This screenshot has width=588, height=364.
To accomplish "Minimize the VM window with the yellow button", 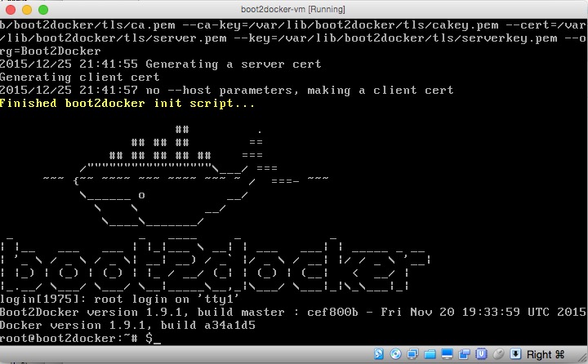I will 27,9.
